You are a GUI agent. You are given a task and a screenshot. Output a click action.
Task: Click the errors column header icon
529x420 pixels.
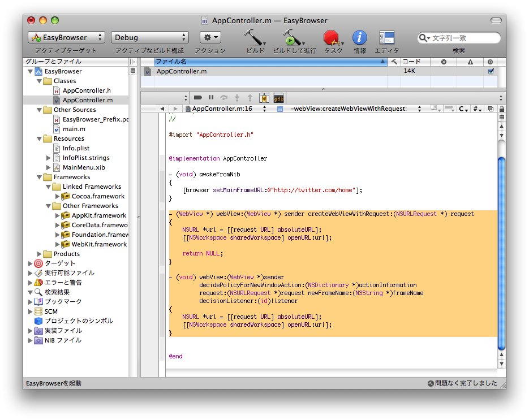(444, 62)
